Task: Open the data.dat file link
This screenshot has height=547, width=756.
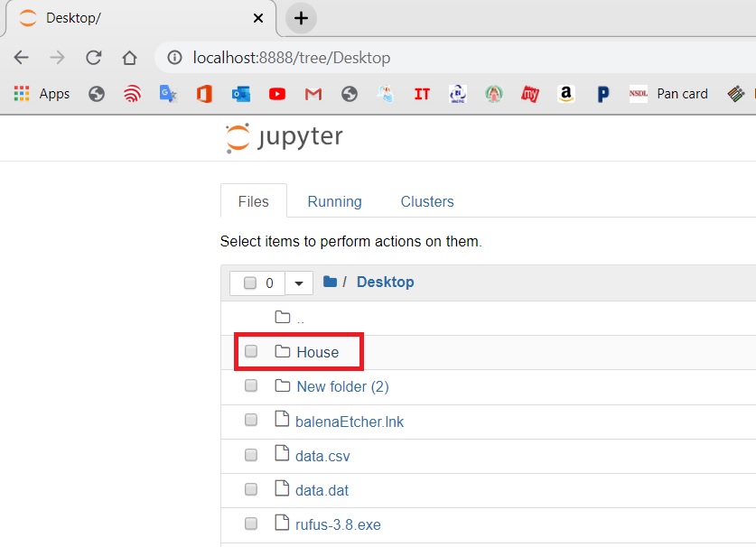Action: (322, 491)
